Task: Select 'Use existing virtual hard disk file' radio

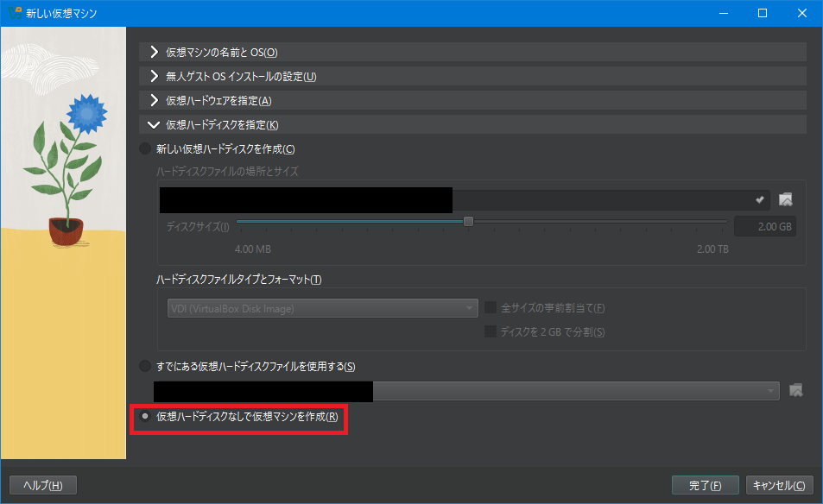Action: click(145, 366)
